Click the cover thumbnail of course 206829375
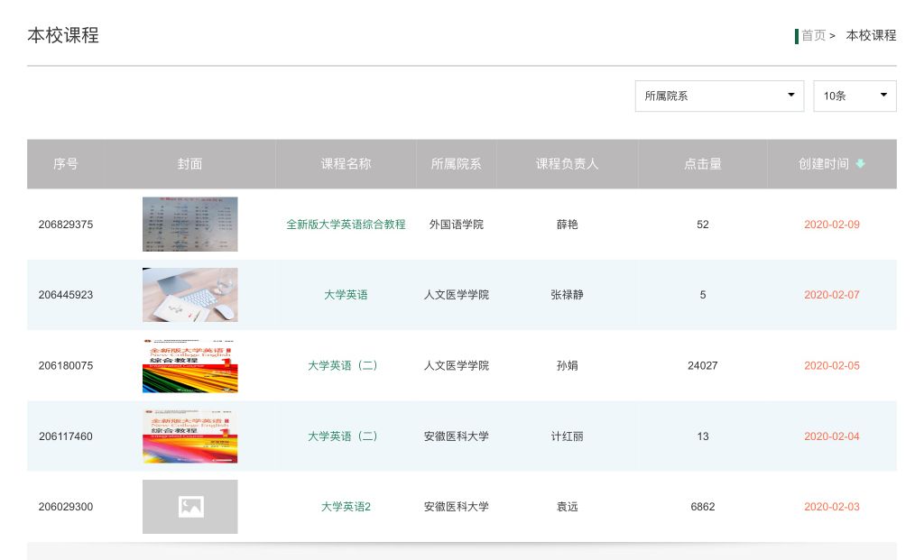 [189, 225]
